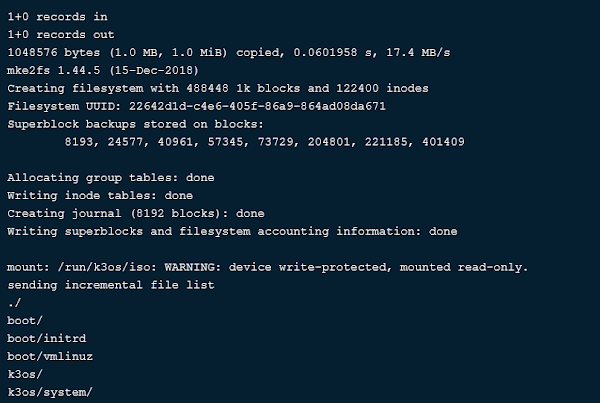
Task: Click the mke2fs 1.44.5 version line
Action: click(103, 70)
